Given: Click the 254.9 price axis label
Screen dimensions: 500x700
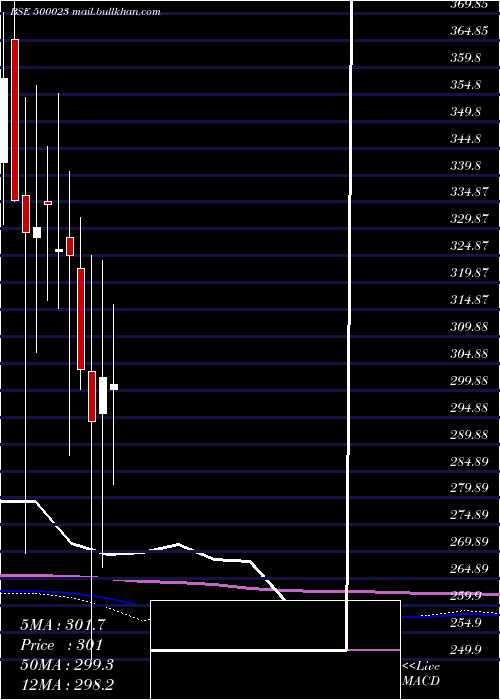Looking at the screenshot, I should click(466, 622).
